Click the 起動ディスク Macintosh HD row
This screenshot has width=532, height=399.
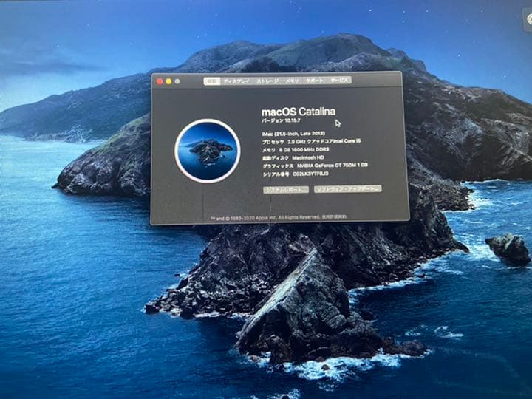(293, 158)
